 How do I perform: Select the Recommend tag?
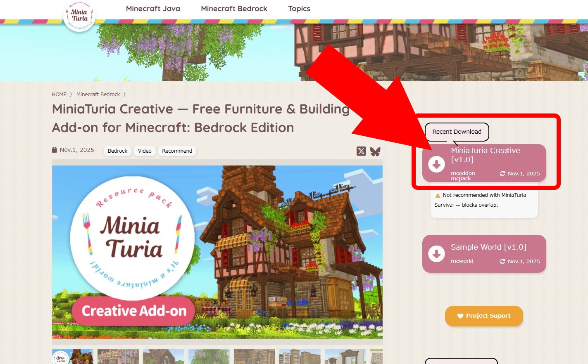[x=177, y=151]
